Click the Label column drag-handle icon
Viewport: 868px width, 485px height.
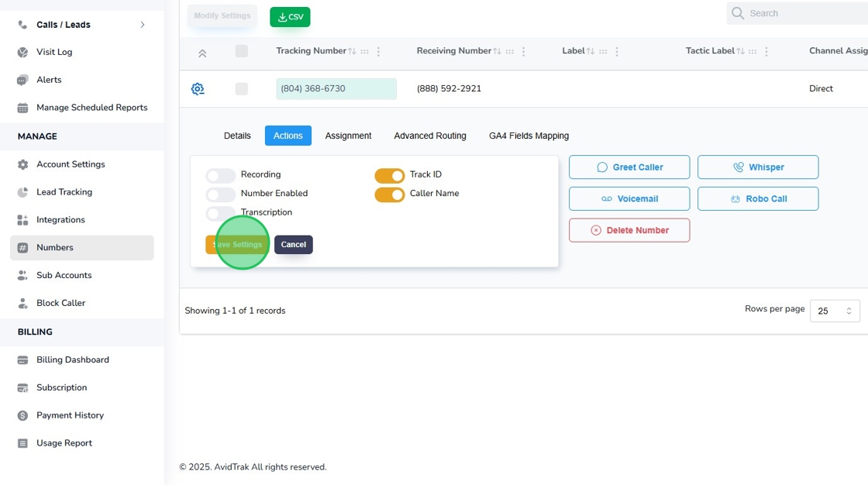point(603,51)
